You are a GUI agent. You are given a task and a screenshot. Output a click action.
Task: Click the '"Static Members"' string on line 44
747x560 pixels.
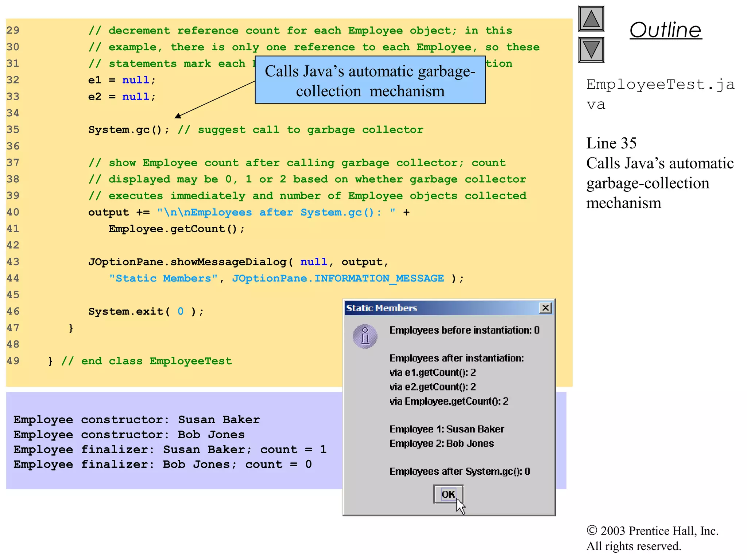pos(163,279)
